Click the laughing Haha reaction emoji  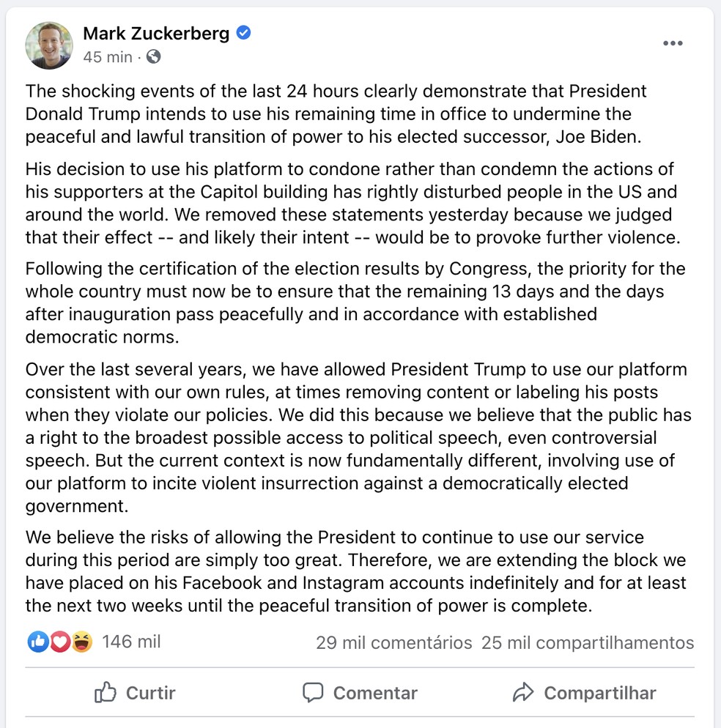pyautogui.click(x=81, y=642)
